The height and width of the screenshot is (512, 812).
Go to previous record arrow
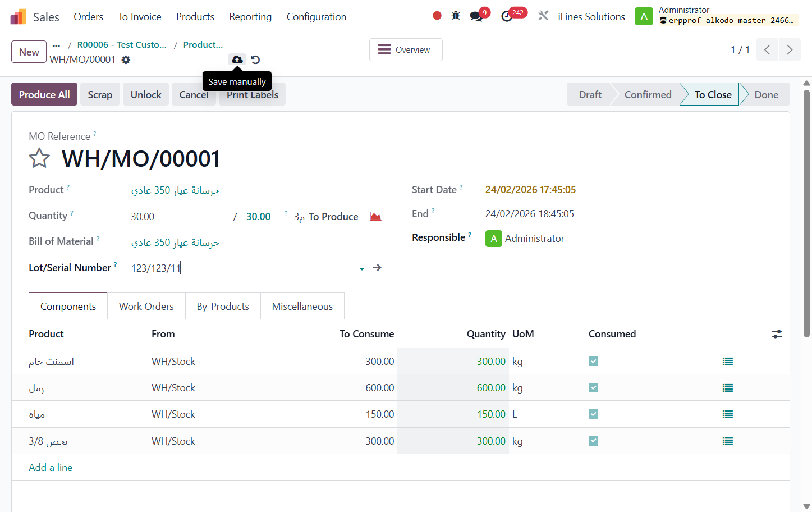point(767,50)
